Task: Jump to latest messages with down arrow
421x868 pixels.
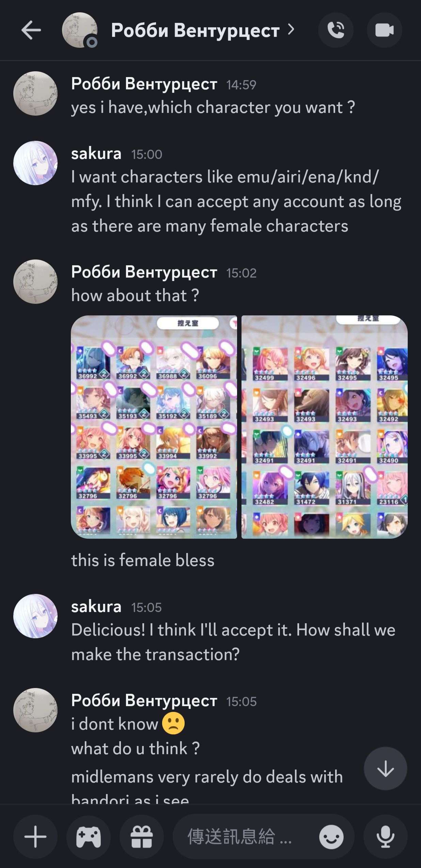Action: pyautogui.click(x=385, y=768)
